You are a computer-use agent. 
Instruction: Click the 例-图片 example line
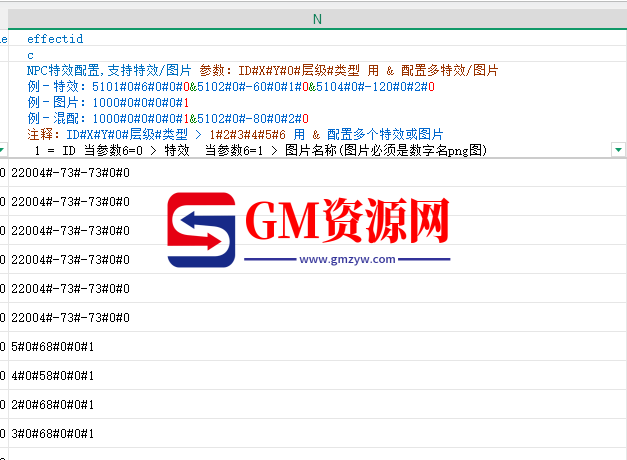(108, 102)
